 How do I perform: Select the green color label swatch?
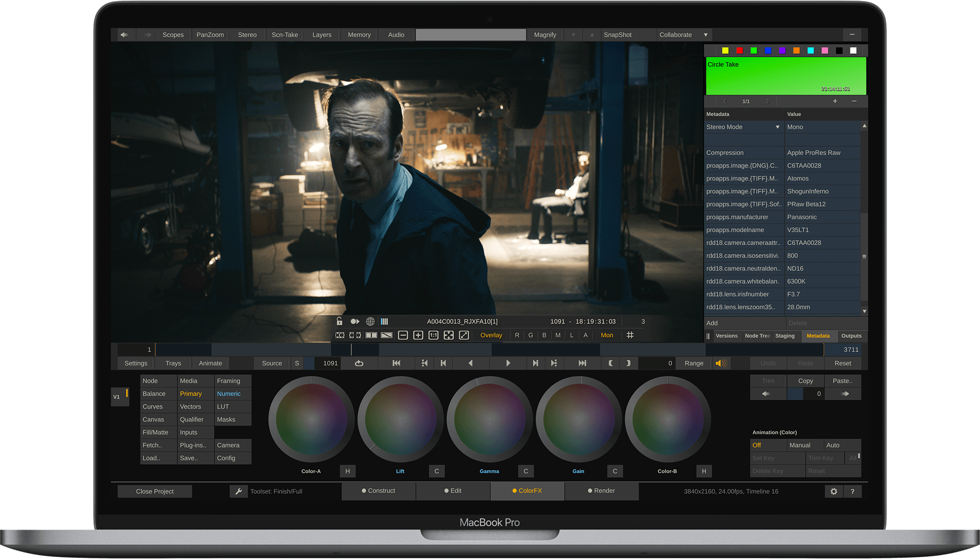pyautogui.click(x=754, y=50)
